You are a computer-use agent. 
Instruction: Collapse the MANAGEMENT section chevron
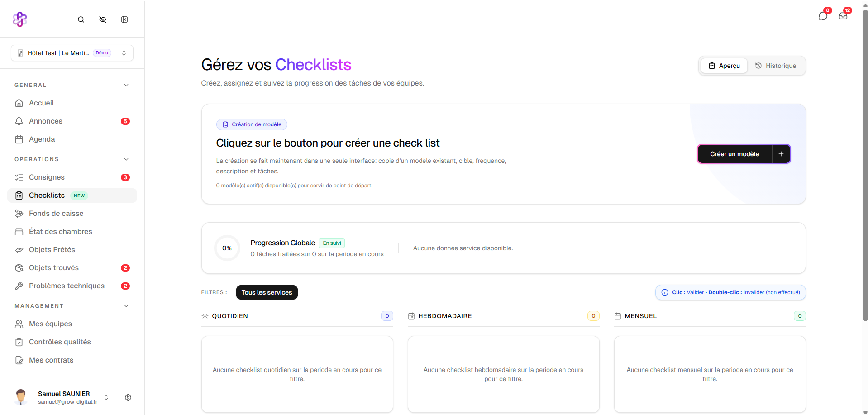[x=126, y=306]
